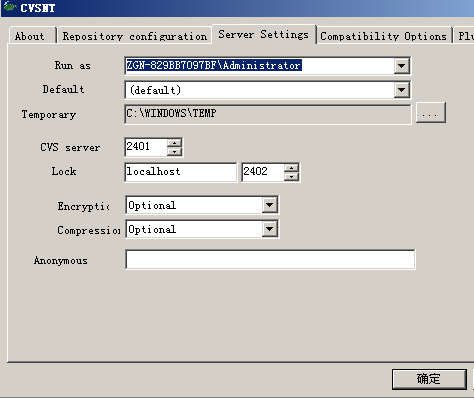This screenshot has width=474, height=398.
Task: Increase the Lock server port number
Action: point(292,168)
